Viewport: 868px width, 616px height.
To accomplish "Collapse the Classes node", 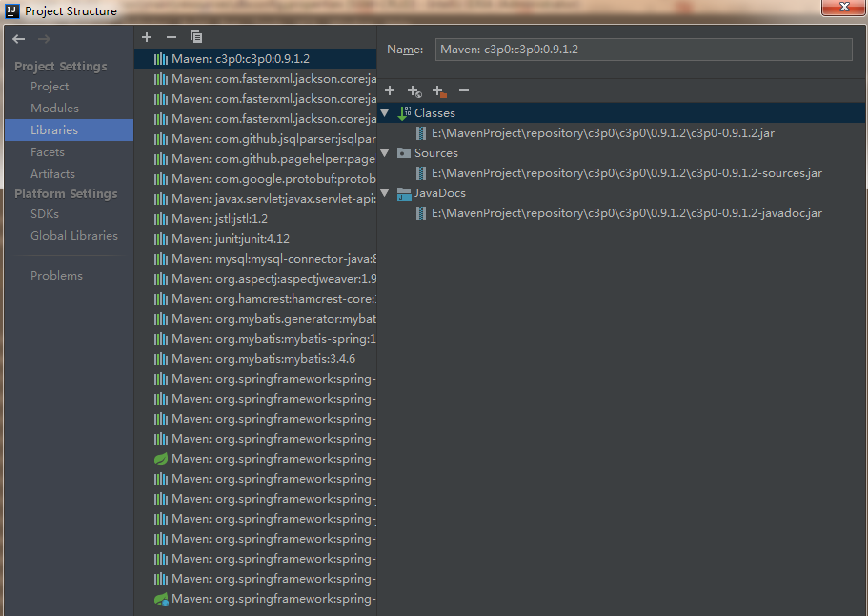I will (385, 113).
